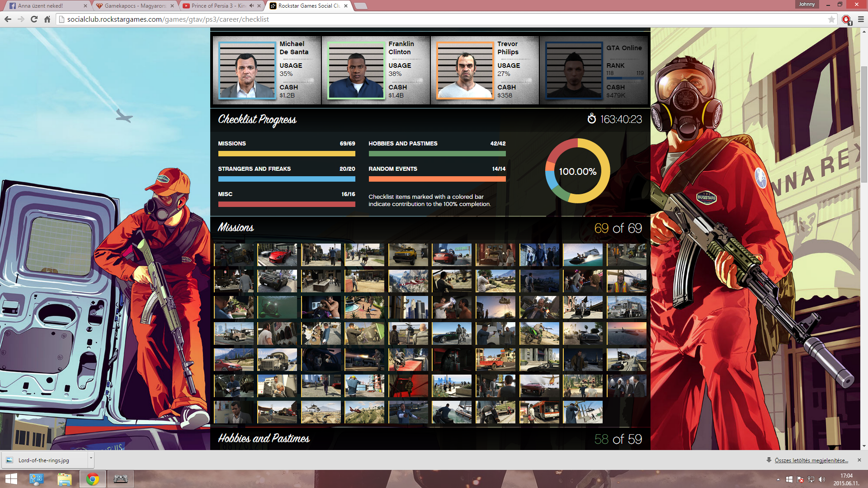Open Chrome from the taskbar
The image size is (868, 488).
[93, 479]
